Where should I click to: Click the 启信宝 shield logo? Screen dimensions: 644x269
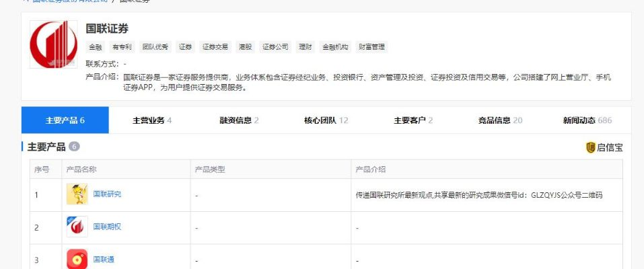pyautogui.click(x=591, y=147)
